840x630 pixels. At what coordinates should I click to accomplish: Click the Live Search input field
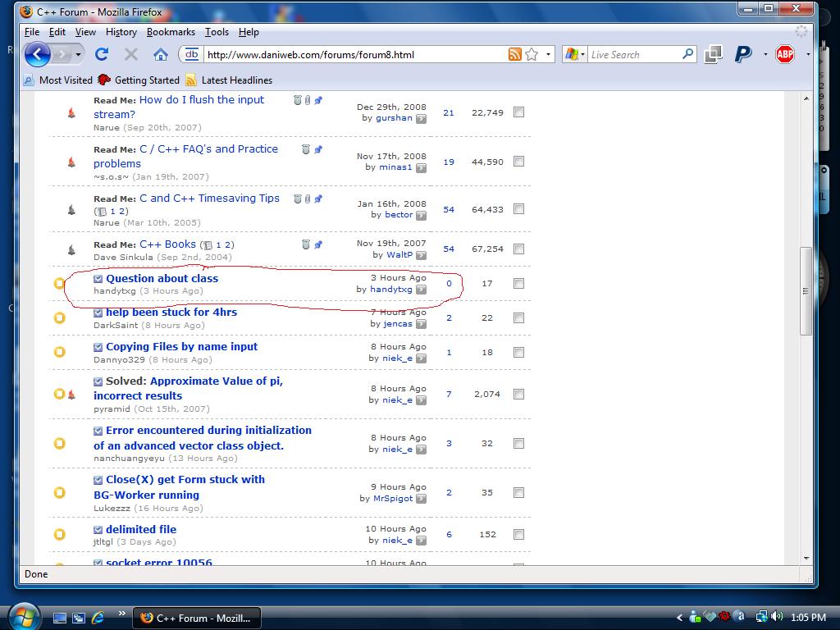(x=634, y=55)
